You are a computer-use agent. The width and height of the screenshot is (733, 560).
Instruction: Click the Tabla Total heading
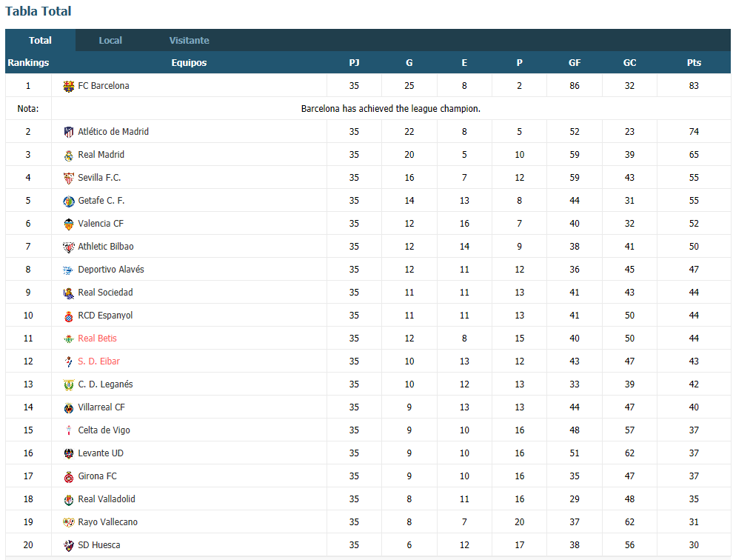click(x=39, y=11)
